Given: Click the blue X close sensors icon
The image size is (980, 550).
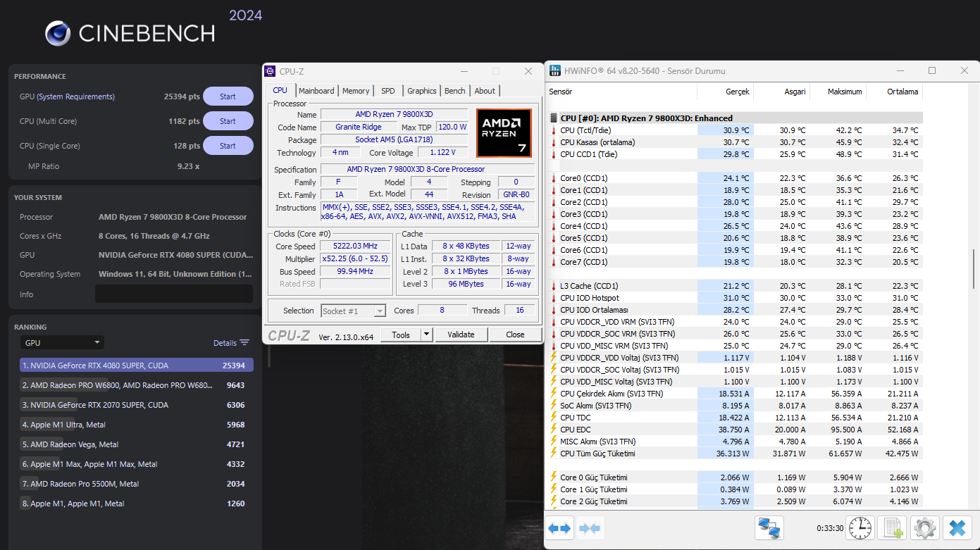Looking at the screenshot, I should pos(957,528).
